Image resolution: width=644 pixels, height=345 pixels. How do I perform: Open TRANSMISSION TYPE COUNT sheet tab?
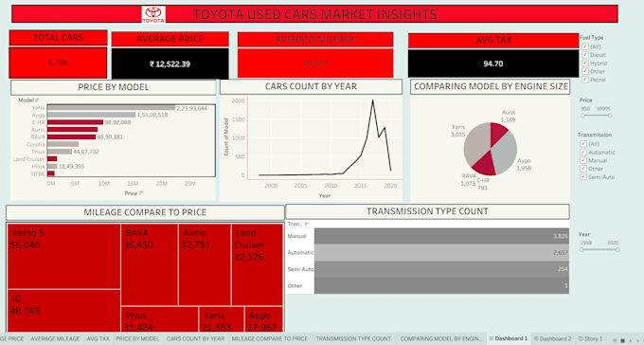pyautogui.click(x=353, y=338)
